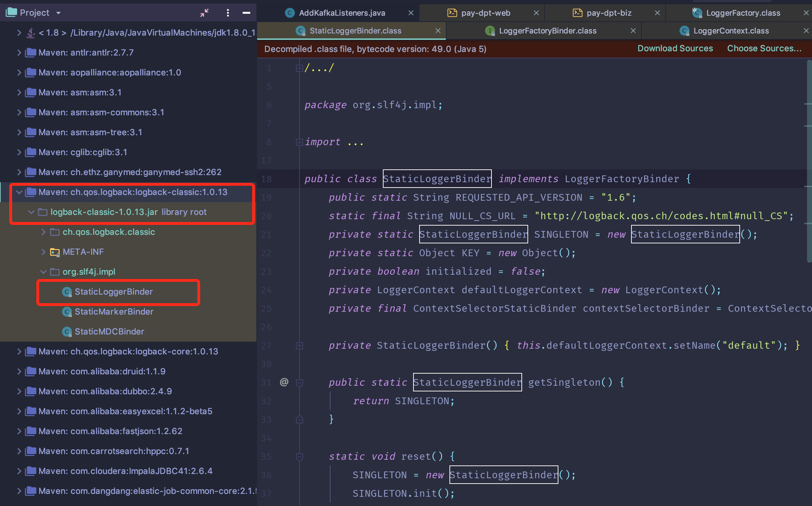Open the Project view dropdown

pos(58,13)
